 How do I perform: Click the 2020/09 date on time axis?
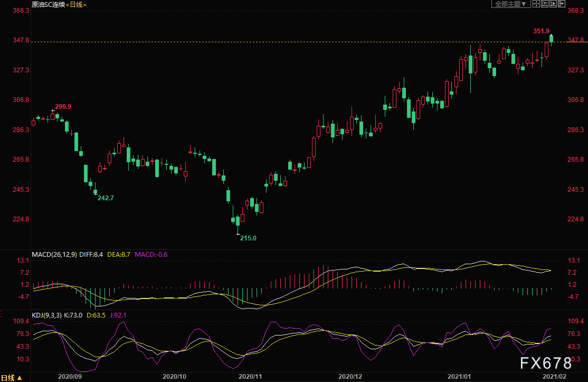70,377
